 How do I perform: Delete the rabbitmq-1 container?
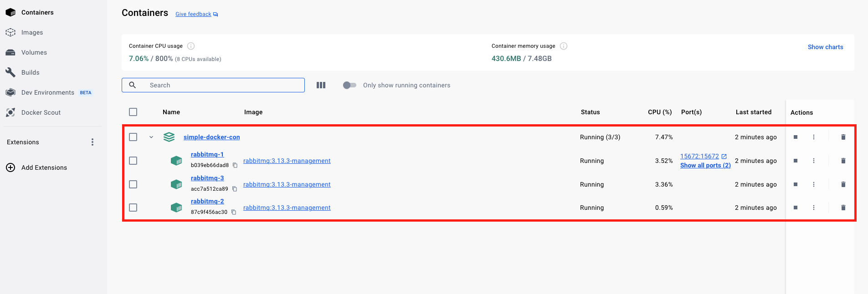[x=843, y=161]
